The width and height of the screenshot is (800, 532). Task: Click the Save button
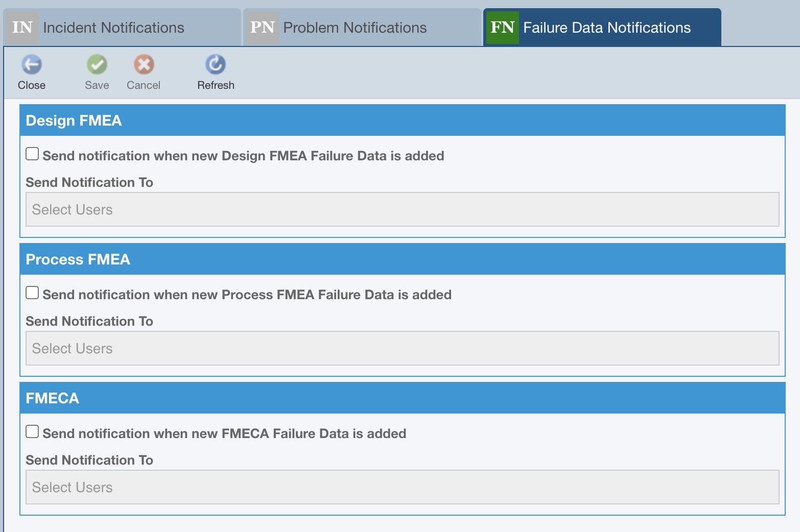(97, 72)
